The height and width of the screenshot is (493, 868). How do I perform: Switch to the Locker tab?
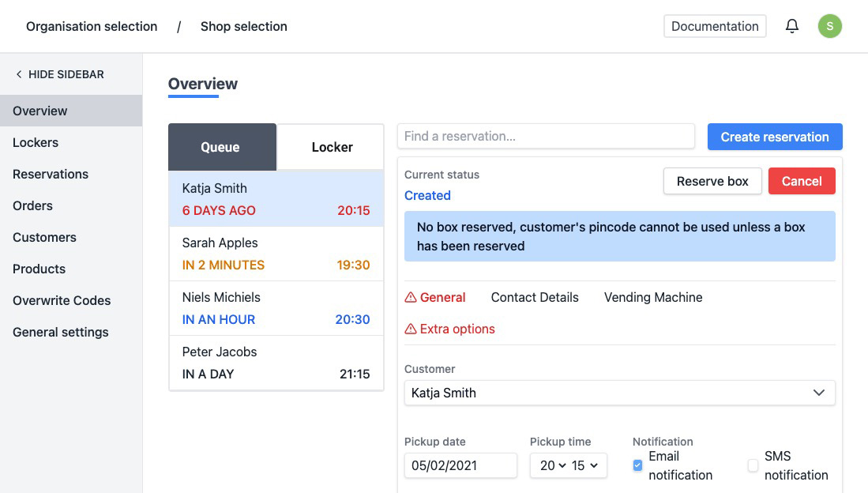tap(332, 147)
